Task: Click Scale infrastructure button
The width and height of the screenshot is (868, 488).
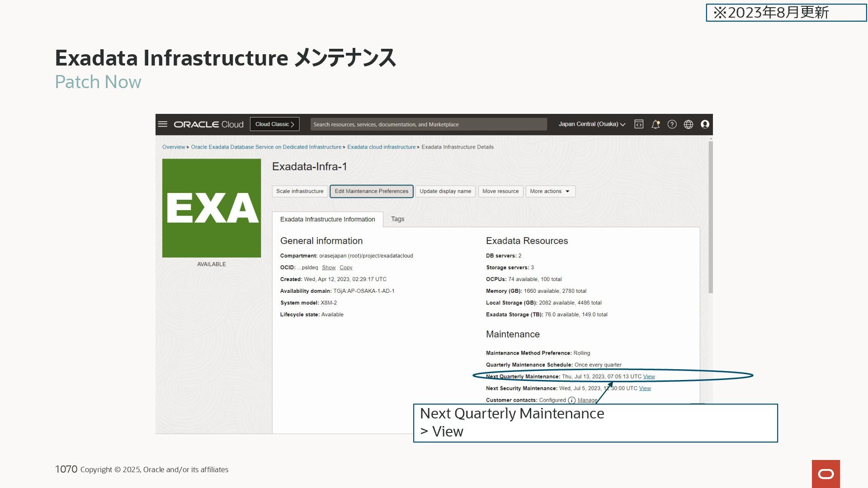Action: tap(300, 192)
